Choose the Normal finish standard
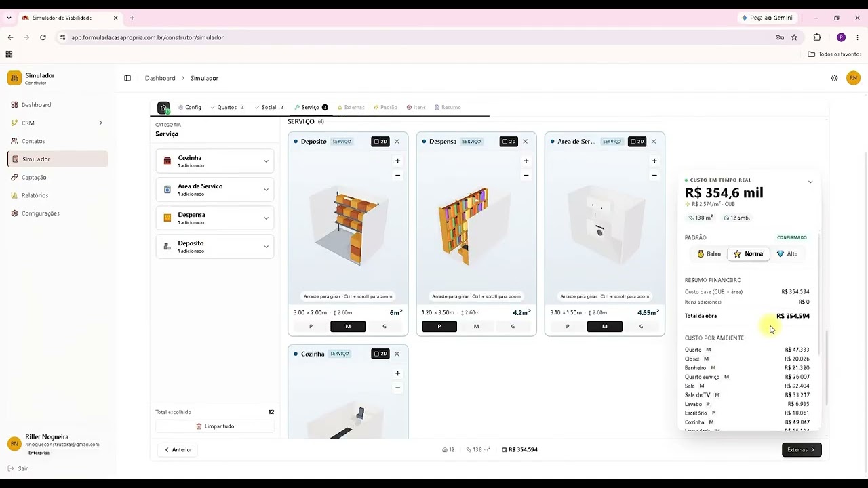868x488 pixels. click(749, 254)
